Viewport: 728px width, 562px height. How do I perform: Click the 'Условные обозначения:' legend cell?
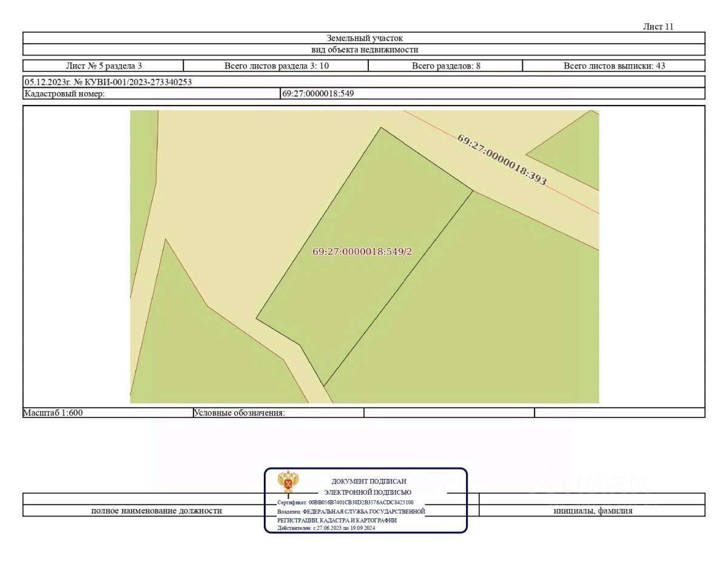tap(278, 413)
